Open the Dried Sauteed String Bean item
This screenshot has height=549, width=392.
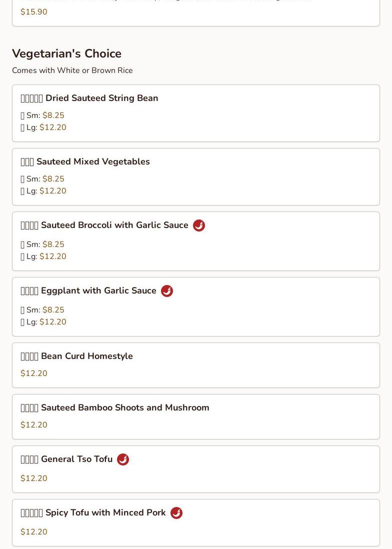pos(101,98)
